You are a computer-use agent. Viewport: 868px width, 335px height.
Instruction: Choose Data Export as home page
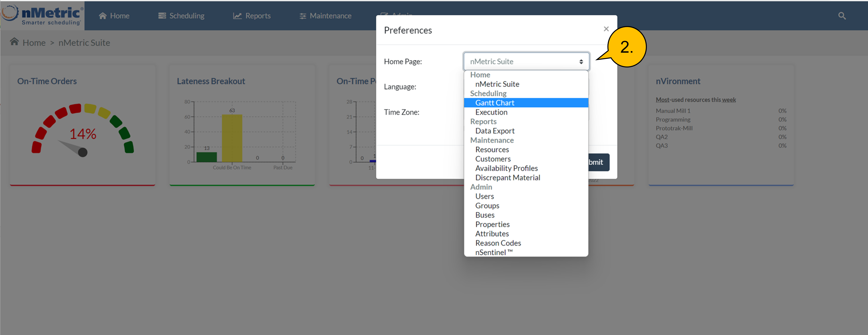coord(494,131)
